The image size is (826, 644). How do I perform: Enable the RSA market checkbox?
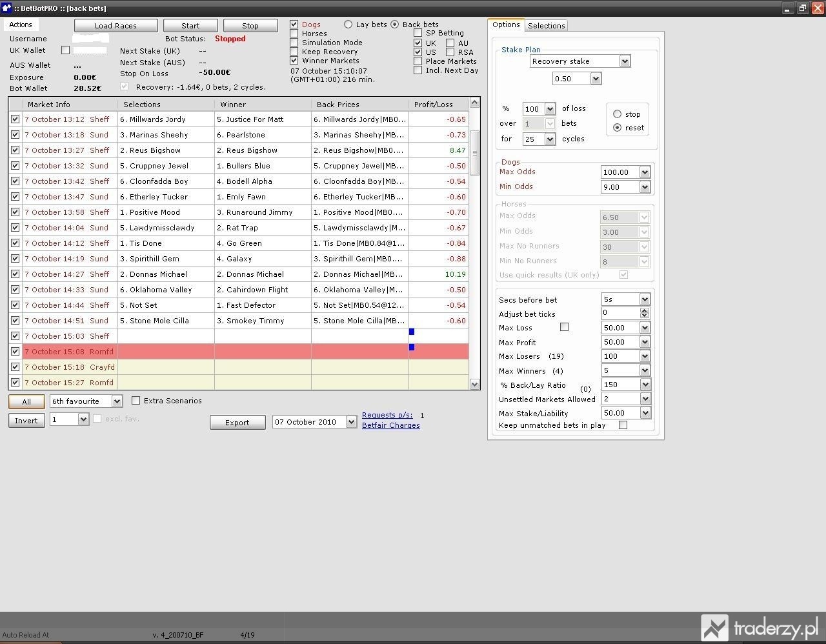point(450,52)
